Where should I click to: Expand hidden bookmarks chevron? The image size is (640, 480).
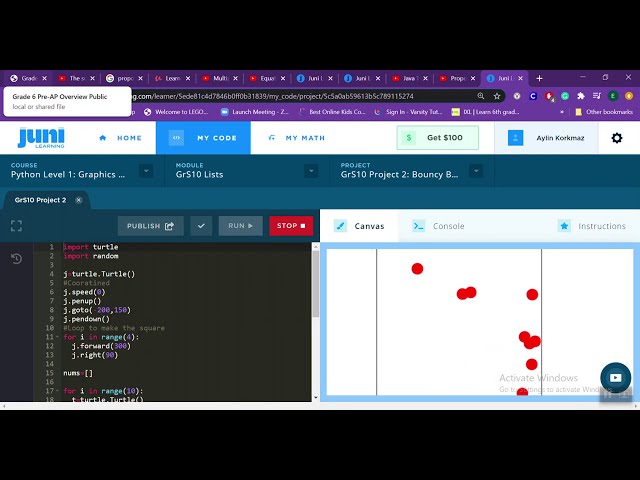coord(562,112)
